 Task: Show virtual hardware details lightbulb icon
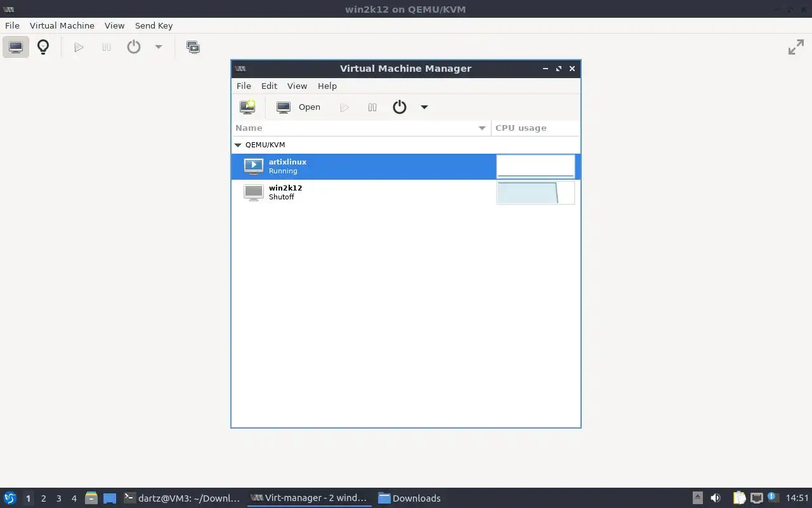(x=43, y=47)
